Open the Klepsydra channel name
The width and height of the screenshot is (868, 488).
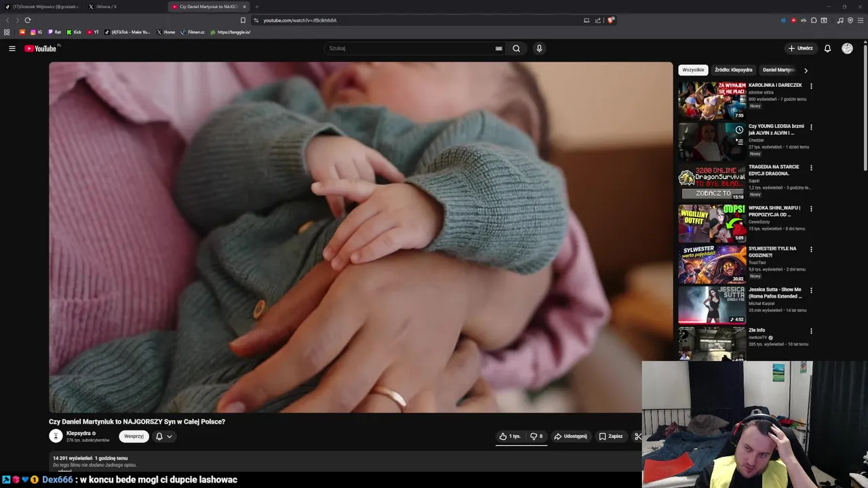point(78,433)
